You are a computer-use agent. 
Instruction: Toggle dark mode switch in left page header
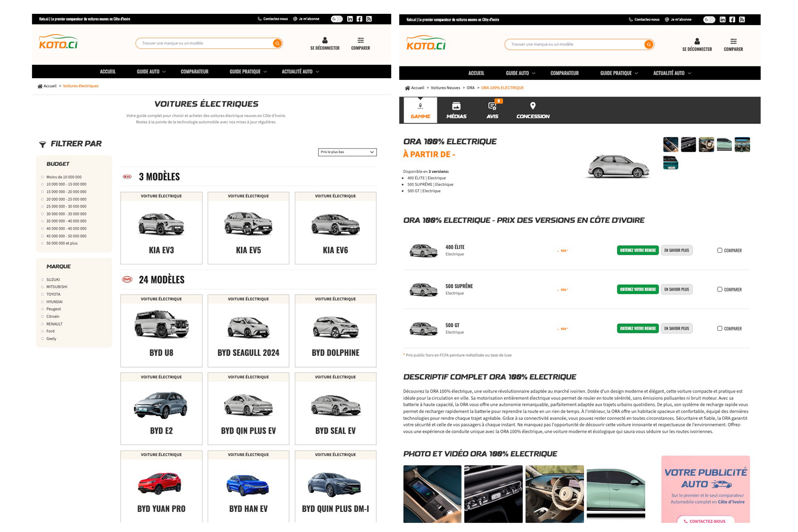(336, 19)
